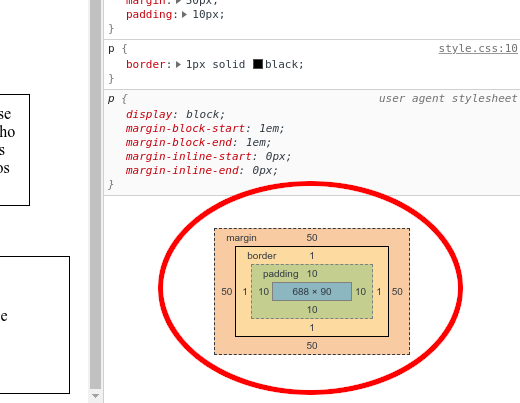The image size is (520, 403).
Task: Select the bottom margin value 50
Action: tap(312, 346)
